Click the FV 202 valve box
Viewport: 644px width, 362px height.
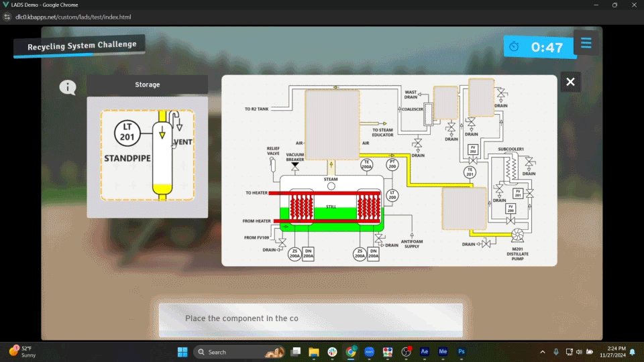pos(472,149)
